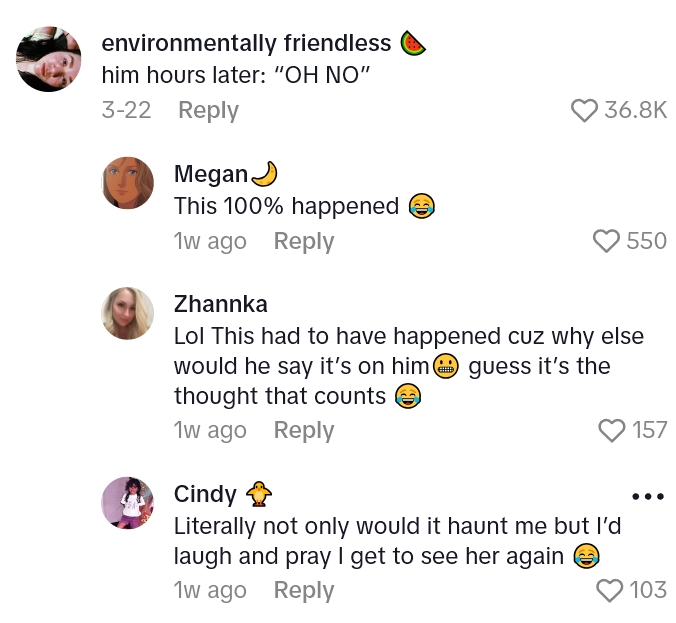The width and height of the screenshot is (676, 623).
Task: Open the three-dot menu on Cindy's comment
Action: coord(648,496)
